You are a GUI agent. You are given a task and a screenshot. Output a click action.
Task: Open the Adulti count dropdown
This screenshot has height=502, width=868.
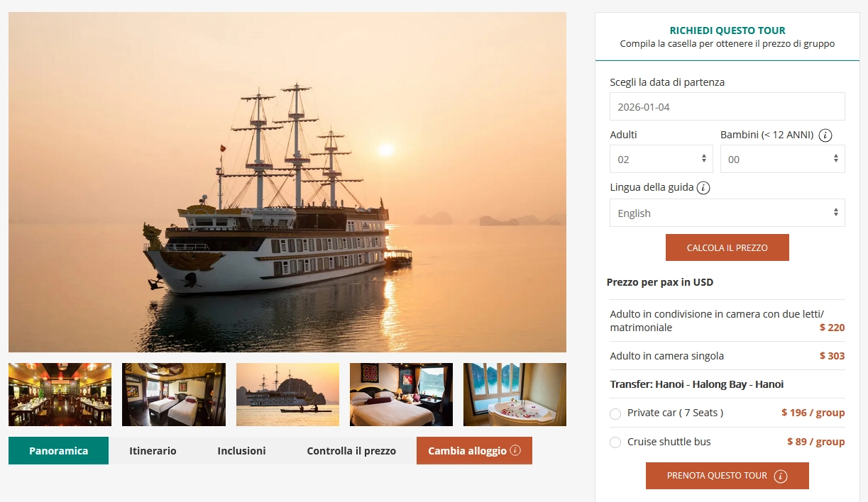point(661,159)
